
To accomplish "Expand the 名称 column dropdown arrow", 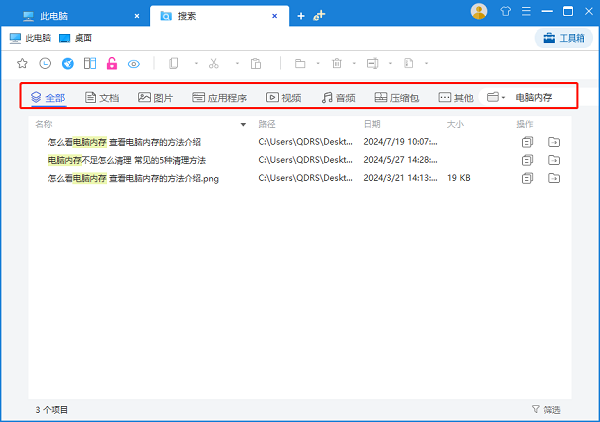I will coord(243,125).
